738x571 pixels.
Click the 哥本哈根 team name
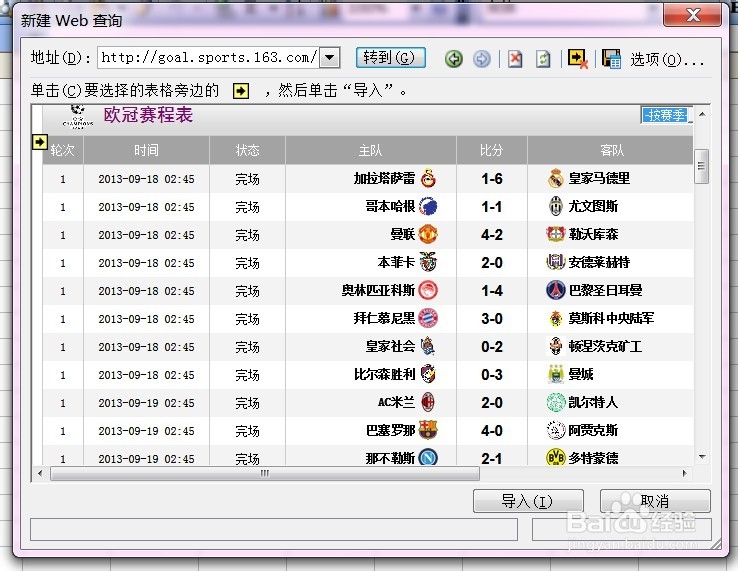pyautogui.click(x=390, y=206)
